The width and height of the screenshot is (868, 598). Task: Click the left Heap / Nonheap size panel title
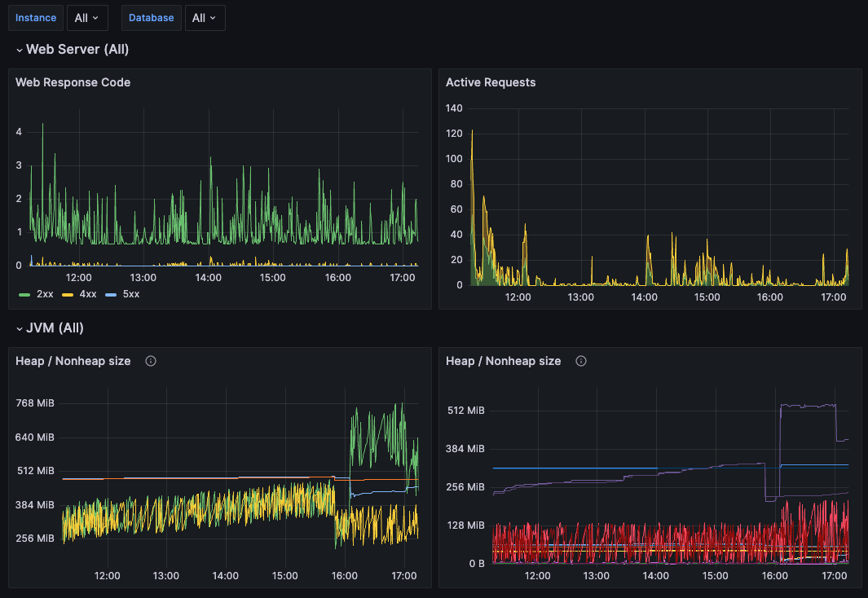[x=73, y=361]
